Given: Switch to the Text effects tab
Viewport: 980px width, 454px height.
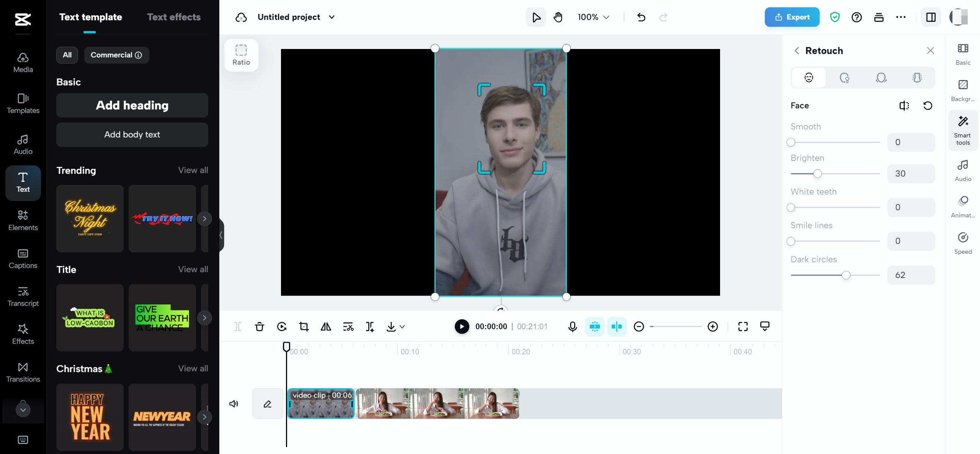Looking at the screenshot, I should pos(174,17).
